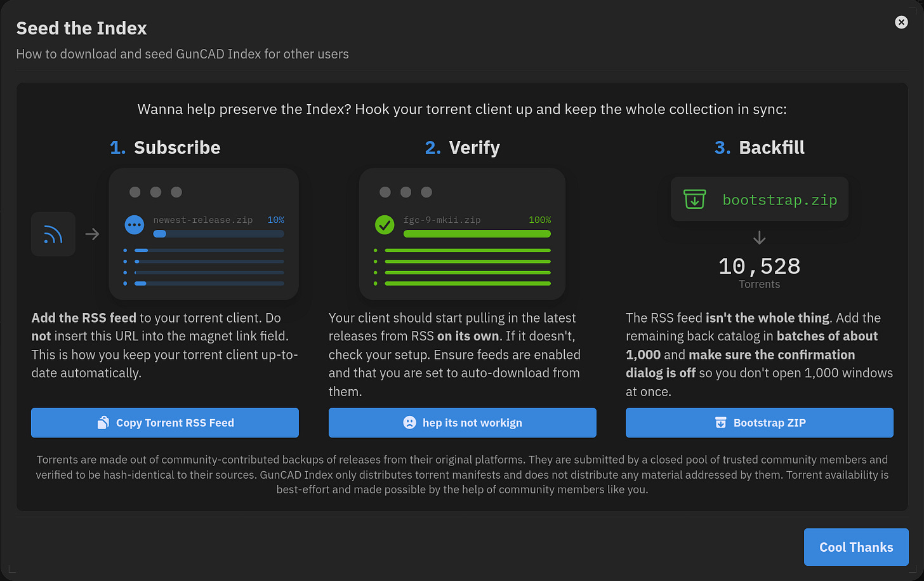Click the "10%" progress value
This screenshot has width=924, height=581.
click(276, 220)
